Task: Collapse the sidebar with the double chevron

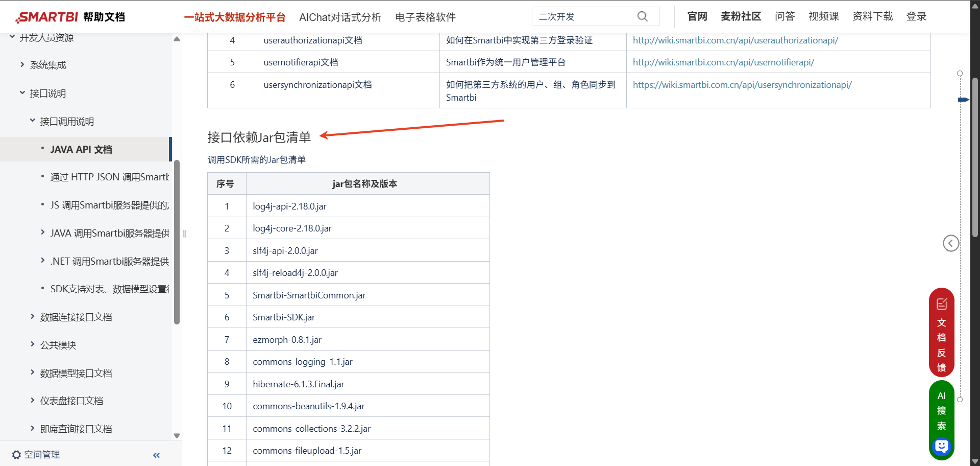Action: pyautogui.click(x=156, y=455)
